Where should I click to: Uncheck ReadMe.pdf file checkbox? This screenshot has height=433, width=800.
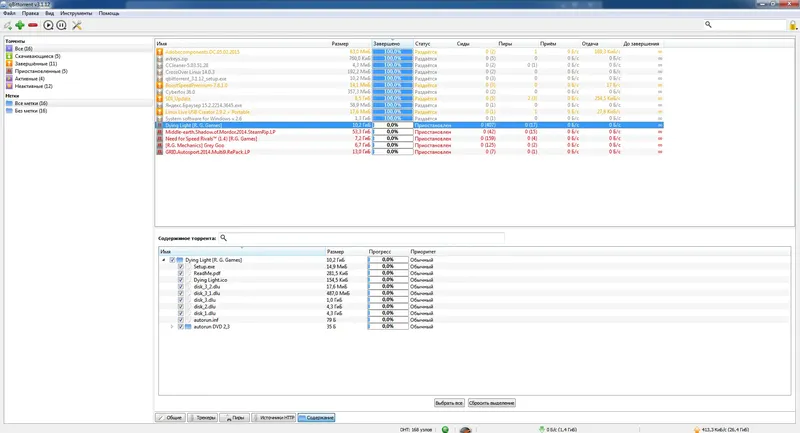[x=181, y=273]
